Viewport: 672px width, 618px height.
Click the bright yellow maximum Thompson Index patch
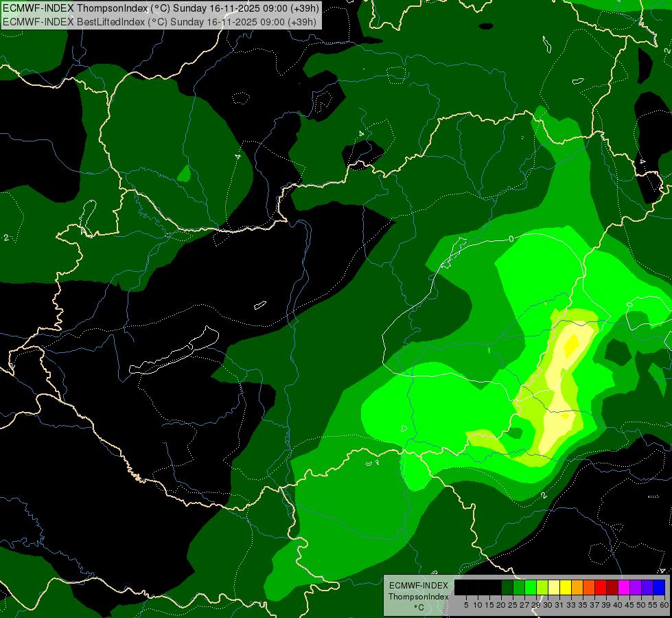[x=572, y=345]
